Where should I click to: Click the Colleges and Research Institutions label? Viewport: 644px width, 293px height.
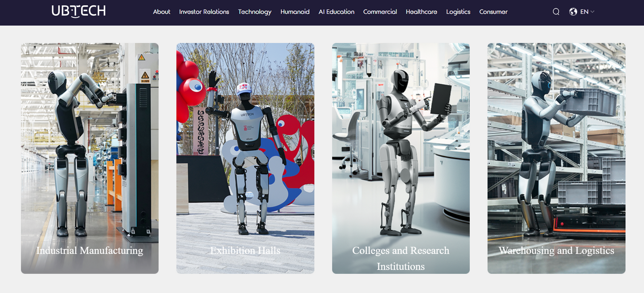400,259
